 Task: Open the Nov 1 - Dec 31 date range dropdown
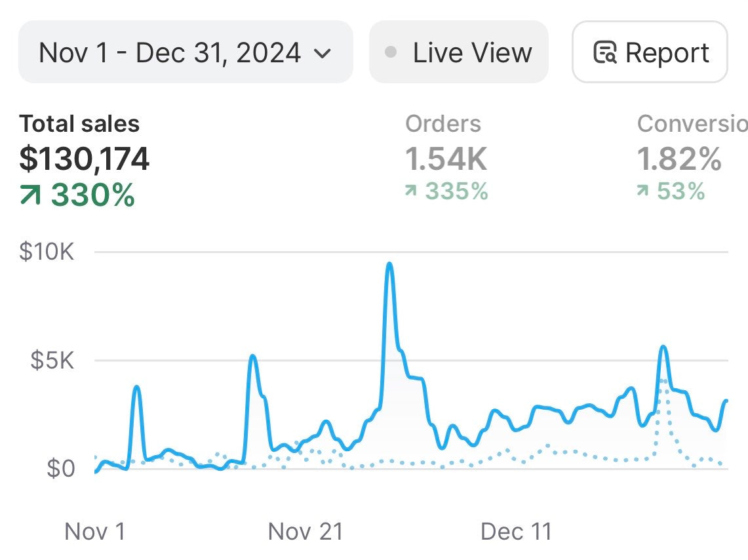point(185,52)
